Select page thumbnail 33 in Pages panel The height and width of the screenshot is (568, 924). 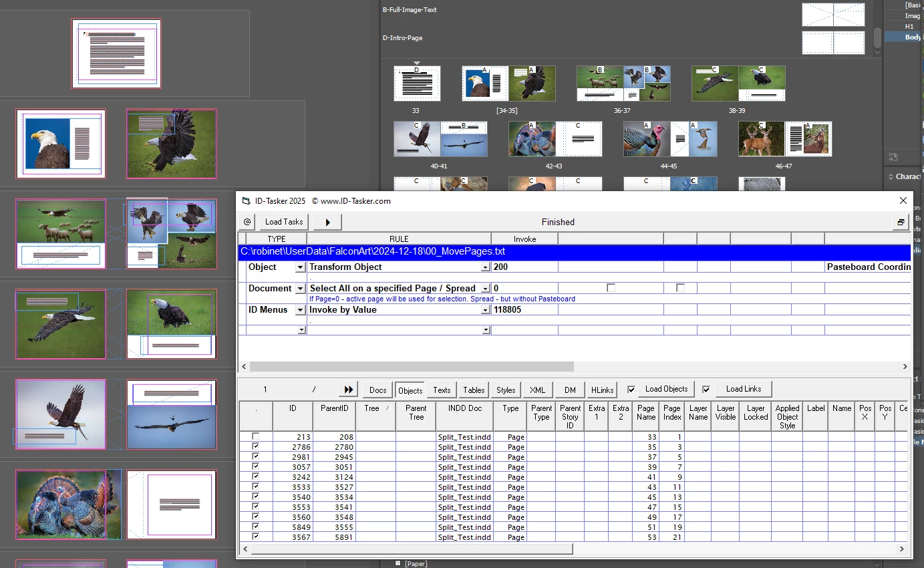click(417, 84)
